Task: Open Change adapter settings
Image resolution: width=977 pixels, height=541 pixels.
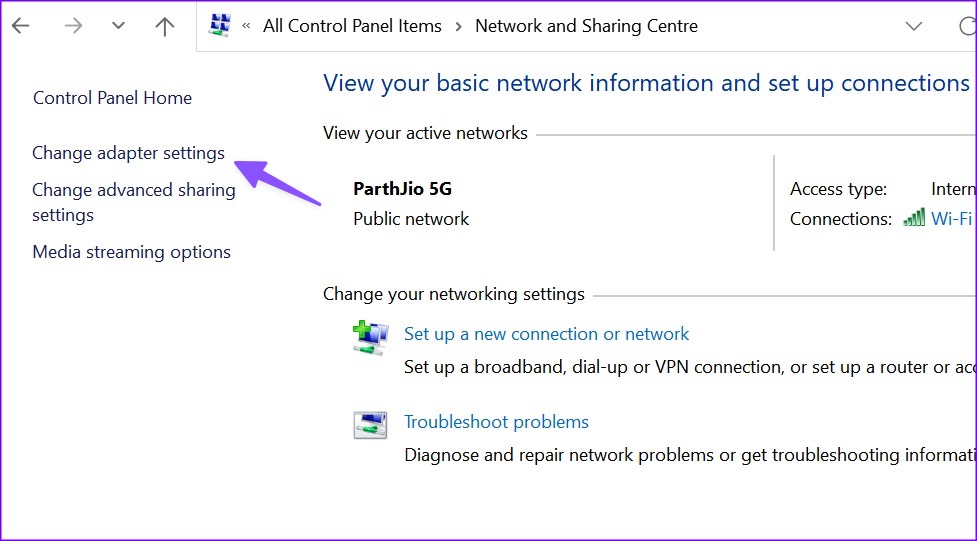Action: (128, 153)
